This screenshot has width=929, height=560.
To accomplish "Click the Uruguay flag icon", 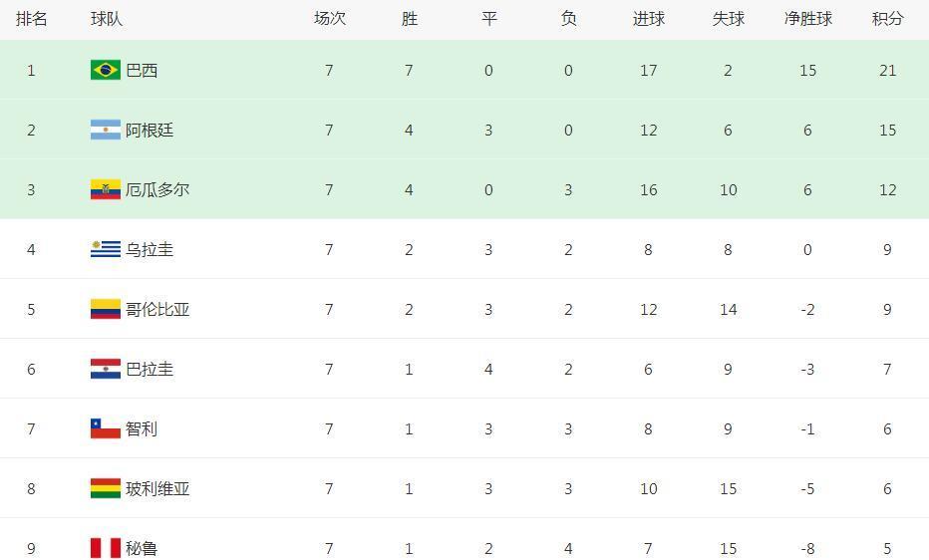I will [105, 249].
